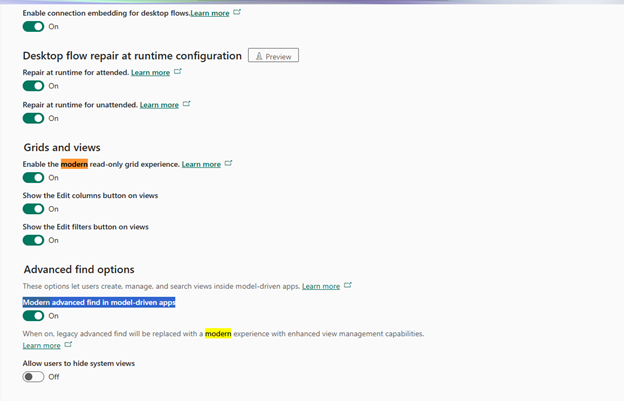Screen dimensions: 624x401
Task: Click 'Show the Edit columns button on views' label
Action: point(90,196)
